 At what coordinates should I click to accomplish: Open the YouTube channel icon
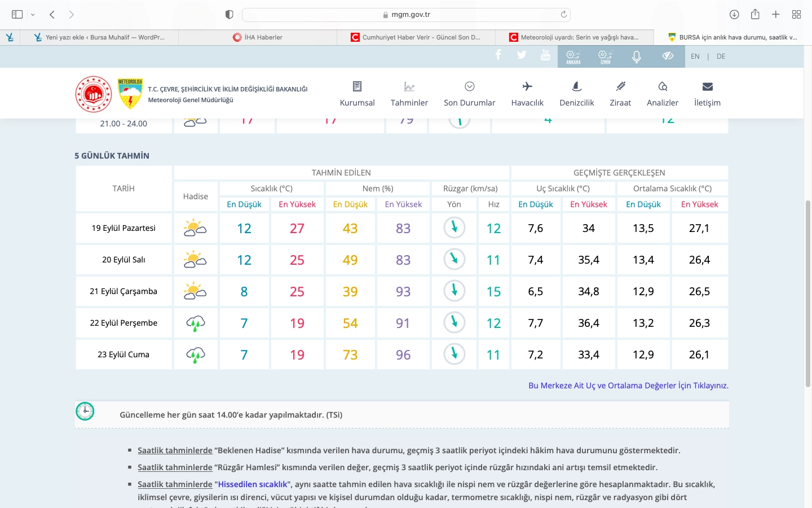545,55
